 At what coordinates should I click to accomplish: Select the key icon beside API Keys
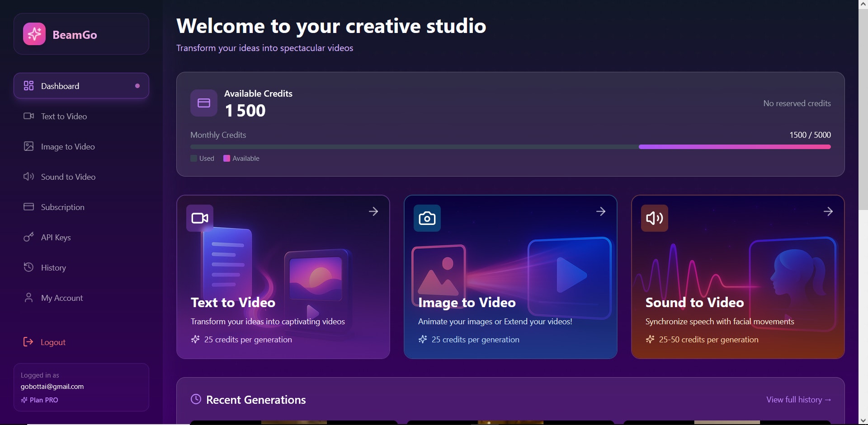pyautogui.click(x=28, y=237)
